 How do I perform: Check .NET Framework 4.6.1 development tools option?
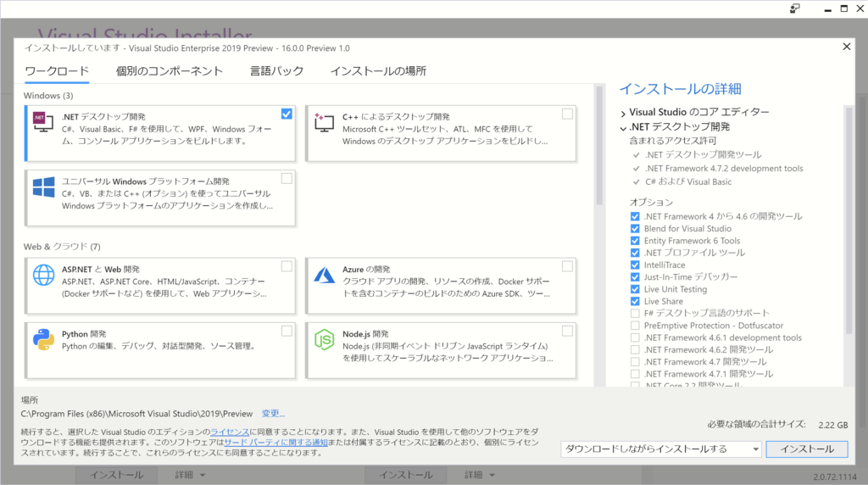[x=635, y=337]
